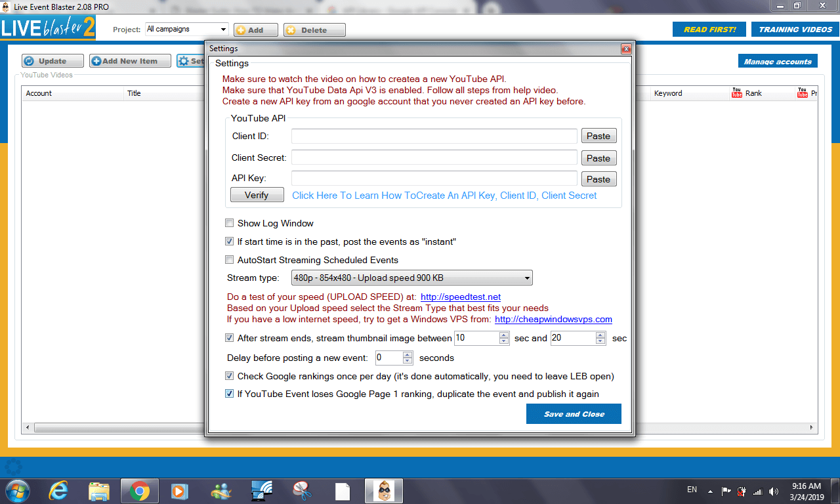Open Action Center flag icon

(x=726, y=491)
